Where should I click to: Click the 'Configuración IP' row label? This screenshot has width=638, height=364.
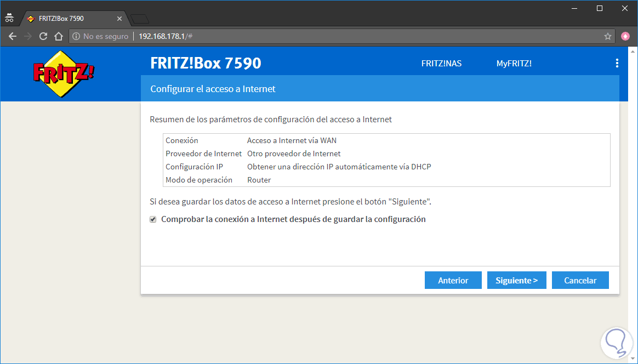[x=194, y=167]
